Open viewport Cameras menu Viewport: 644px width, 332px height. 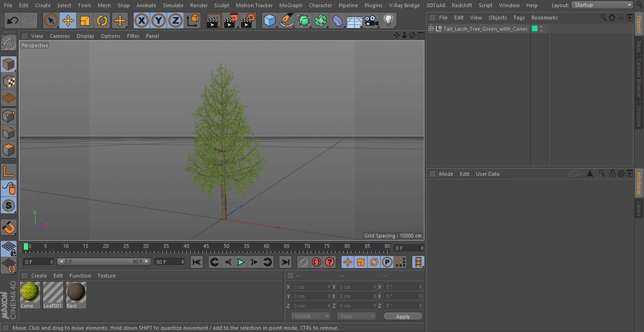tap(60, 36)
